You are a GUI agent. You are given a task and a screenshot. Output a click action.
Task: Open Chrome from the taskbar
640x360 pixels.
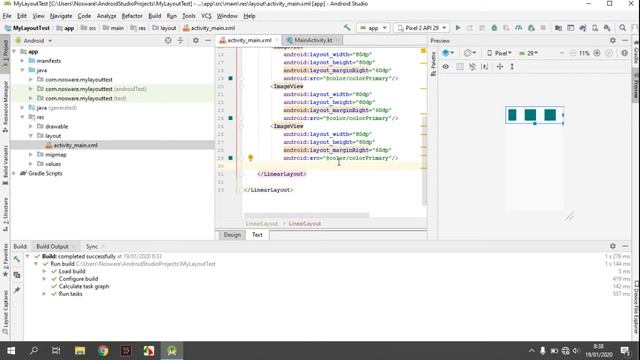[x=103, y=351]
